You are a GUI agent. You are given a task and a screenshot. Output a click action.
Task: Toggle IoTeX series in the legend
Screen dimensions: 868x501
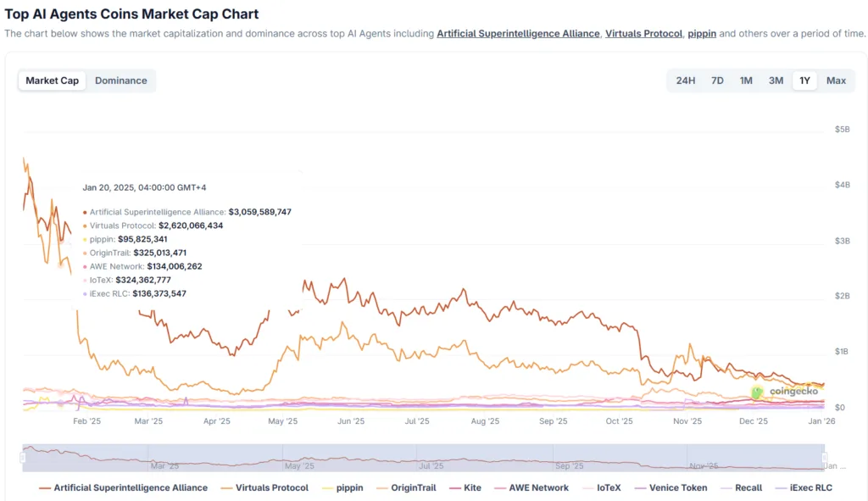602,487
